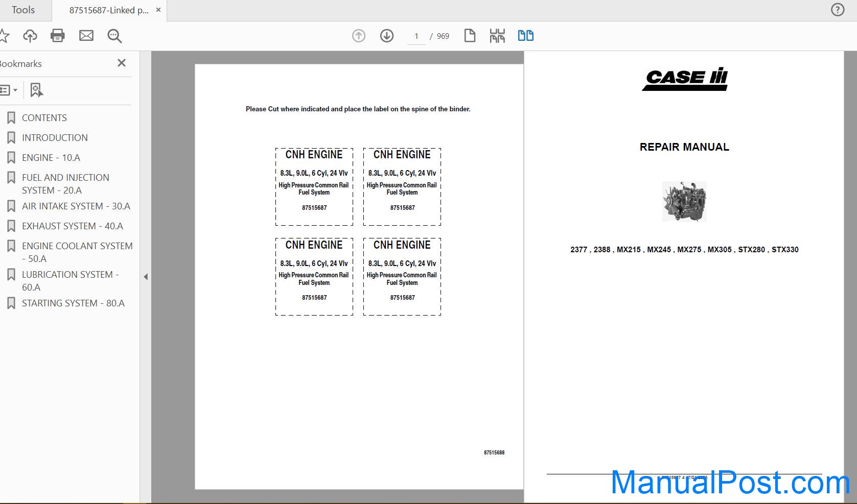Jump to STARTING SYSTEM - 80.A bookmark

click(73, 303)
